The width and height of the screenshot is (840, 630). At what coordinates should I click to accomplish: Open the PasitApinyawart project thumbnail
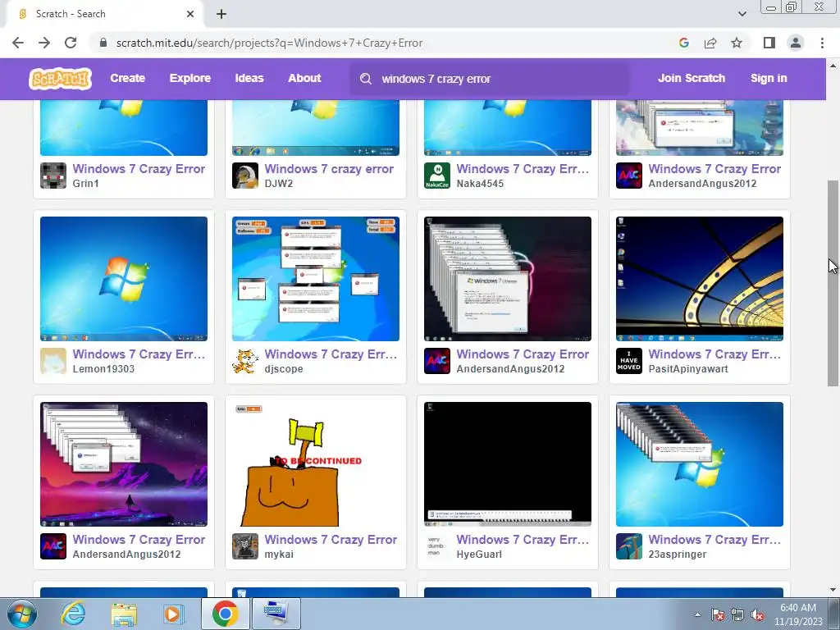pos(700,279)
